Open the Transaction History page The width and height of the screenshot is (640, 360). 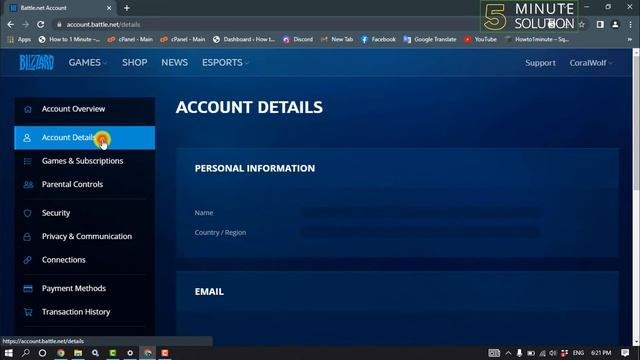(x=84, y=312)
